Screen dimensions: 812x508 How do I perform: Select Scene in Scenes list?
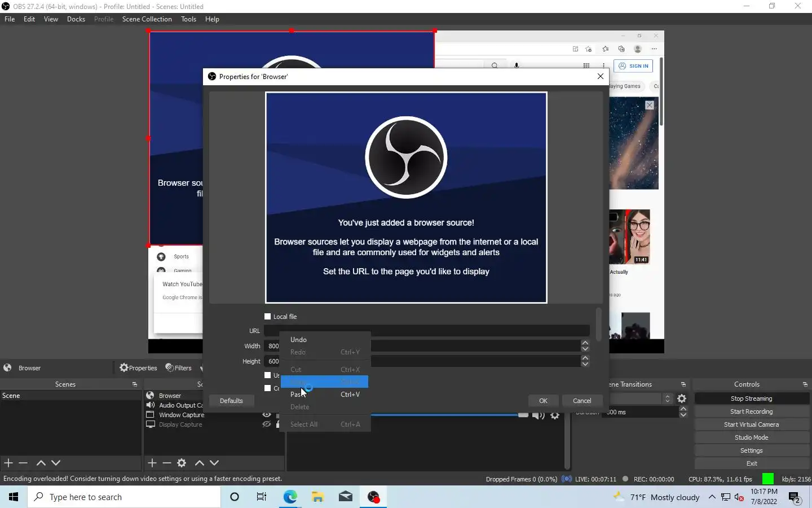pyautogui.click(x=70, y=396)
